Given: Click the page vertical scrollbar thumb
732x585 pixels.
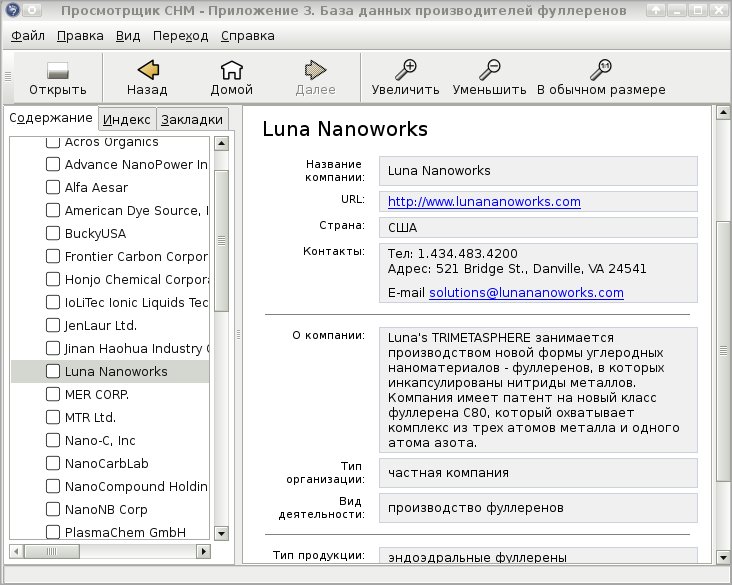Looking at the screenshot, I should (x=723, y=350).
